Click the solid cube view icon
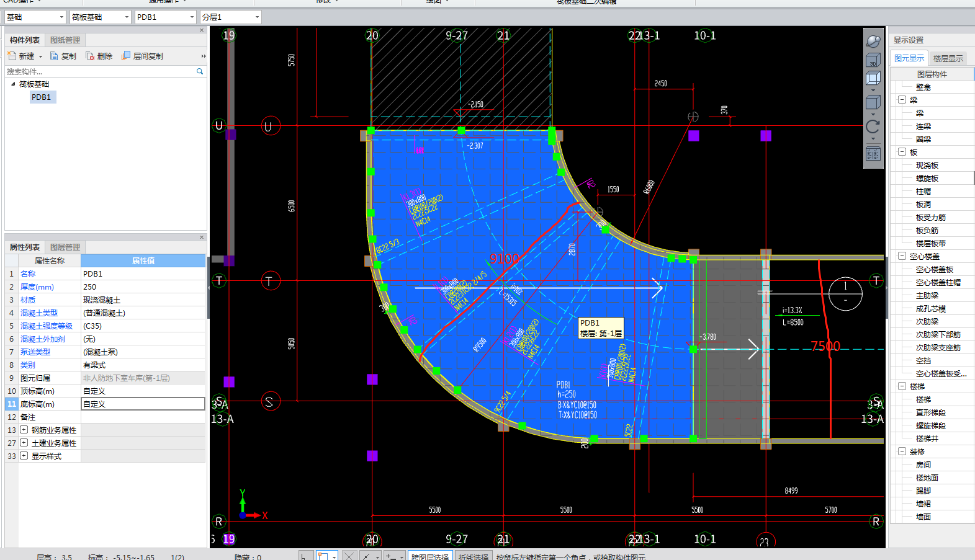This screenshot has width=975, height=560. [873, 102]
